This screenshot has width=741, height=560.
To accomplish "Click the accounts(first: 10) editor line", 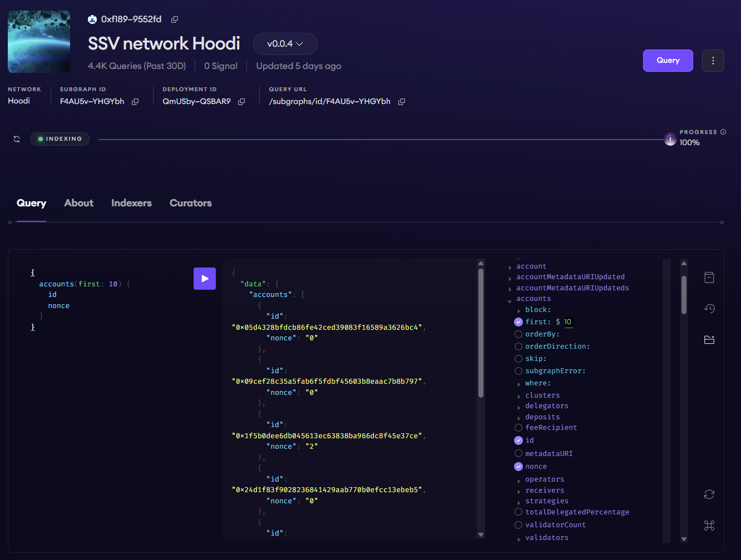I will pos(85,284).
